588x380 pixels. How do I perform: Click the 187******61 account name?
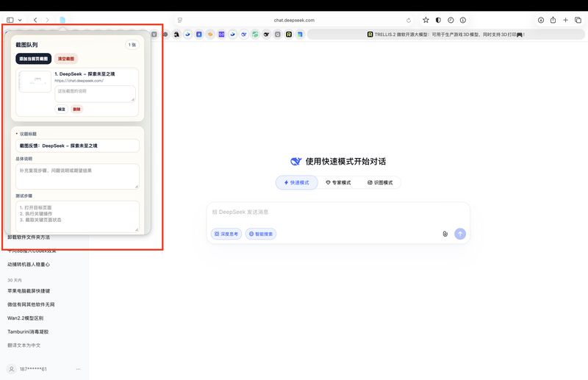33,369
